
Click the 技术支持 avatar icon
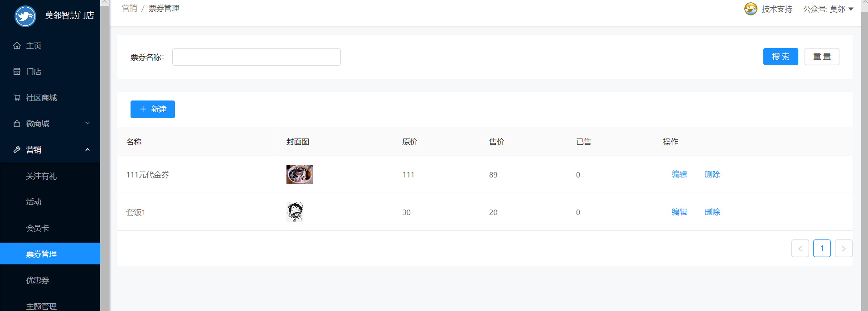point(751,9)
